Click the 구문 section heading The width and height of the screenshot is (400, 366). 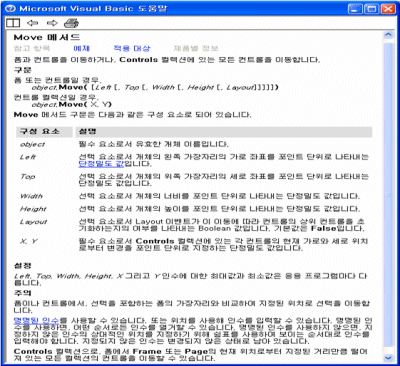coord(23,70)
